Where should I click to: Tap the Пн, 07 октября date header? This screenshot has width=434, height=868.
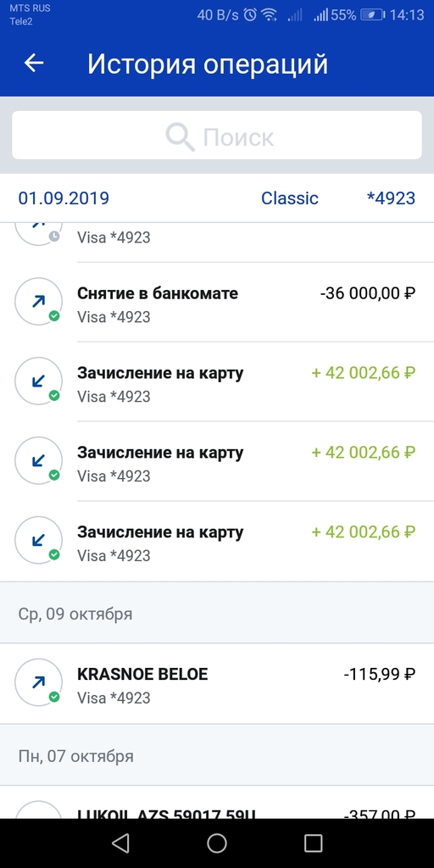75,755
